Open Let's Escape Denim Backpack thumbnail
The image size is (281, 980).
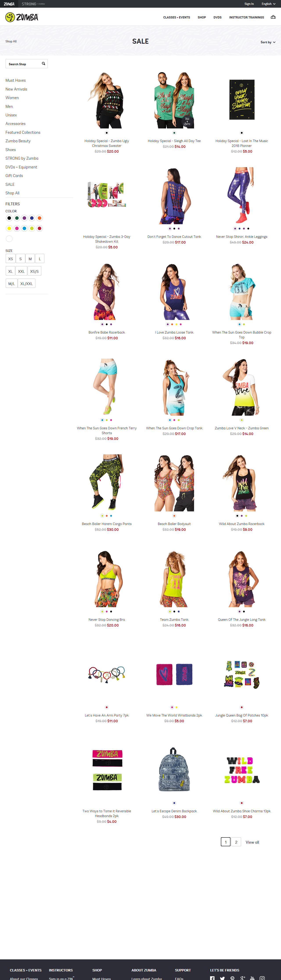(x=174, y=769)
